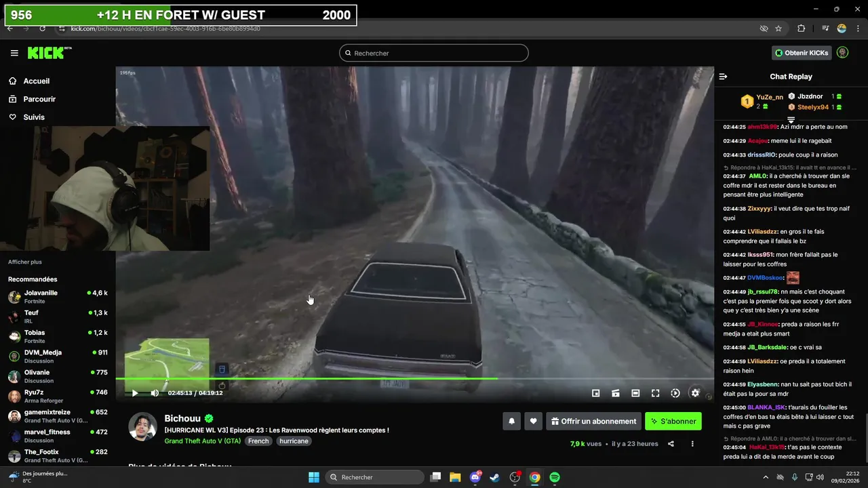Open File Explorer from taskbar
This screenshot has width=868, height=488.
tap(455, 477)
